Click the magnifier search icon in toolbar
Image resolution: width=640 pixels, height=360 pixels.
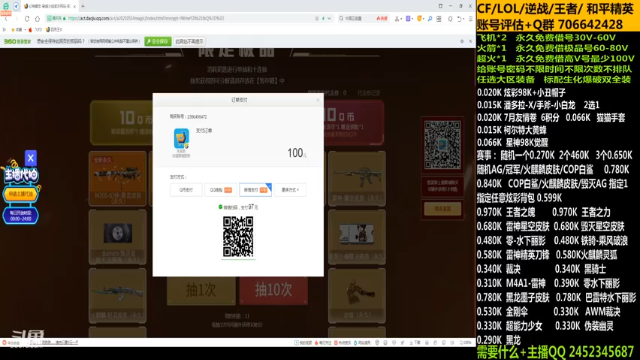(430, 18)
